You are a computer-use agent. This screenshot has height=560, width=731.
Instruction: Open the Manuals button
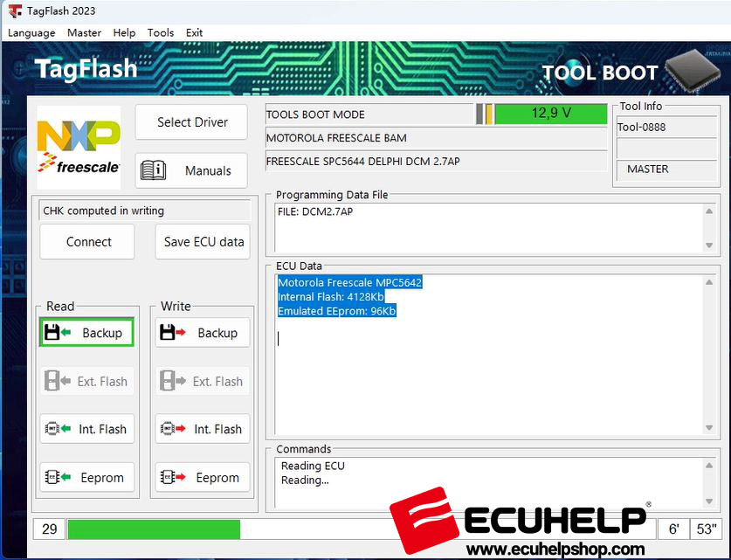pyautogui.click(x=191, y=170)
